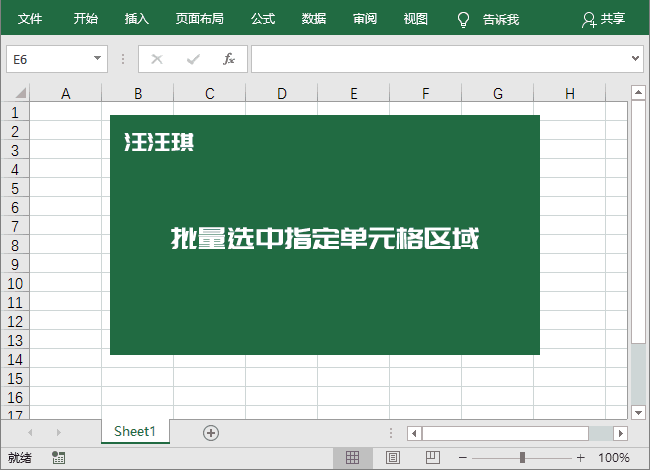
Task: Click the 汪汪琪 text in the green shape
Action: point(159,142)
